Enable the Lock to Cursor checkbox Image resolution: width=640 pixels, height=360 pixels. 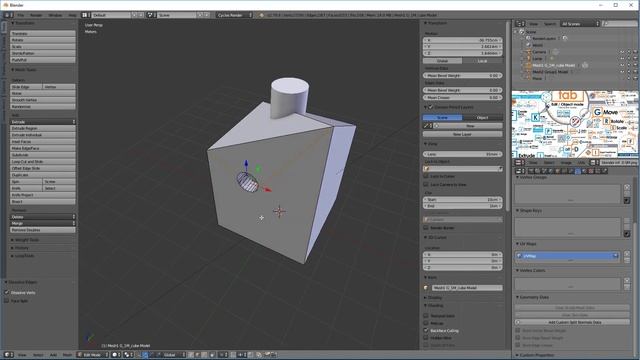coord(426,176)
